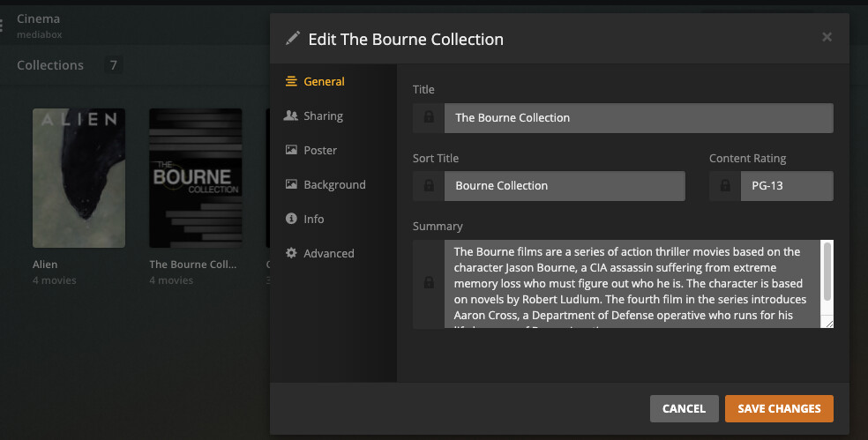
Task: Click the 'mediabox' server name
Action: pyautogui.click(x=40, y=34)
